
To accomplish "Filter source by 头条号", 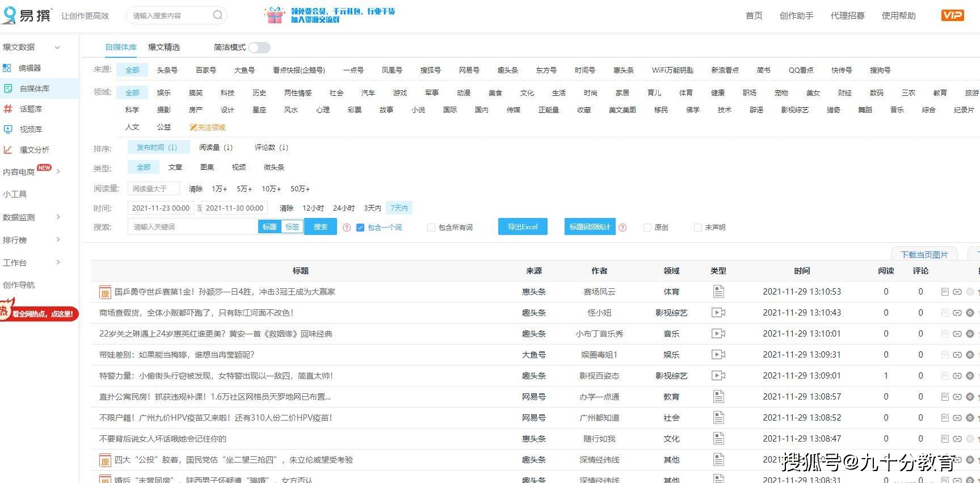I will click(167, 70).
